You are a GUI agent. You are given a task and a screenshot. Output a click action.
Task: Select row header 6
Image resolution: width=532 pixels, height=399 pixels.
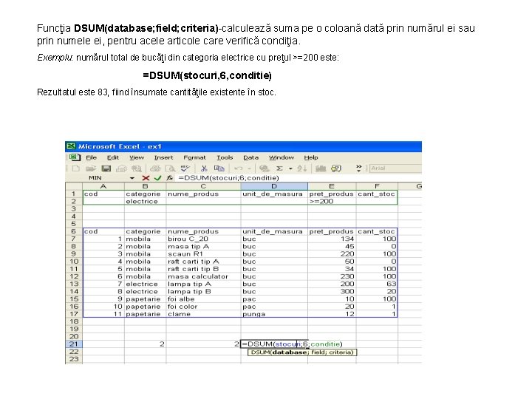click(74, 231)
